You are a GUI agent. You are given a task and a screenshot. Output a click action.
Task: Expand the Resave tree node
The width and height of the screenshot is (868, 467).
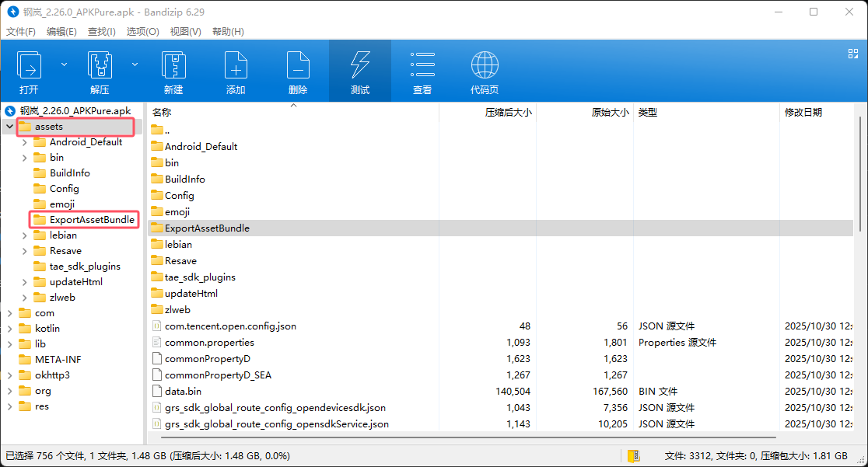point(24,251)
